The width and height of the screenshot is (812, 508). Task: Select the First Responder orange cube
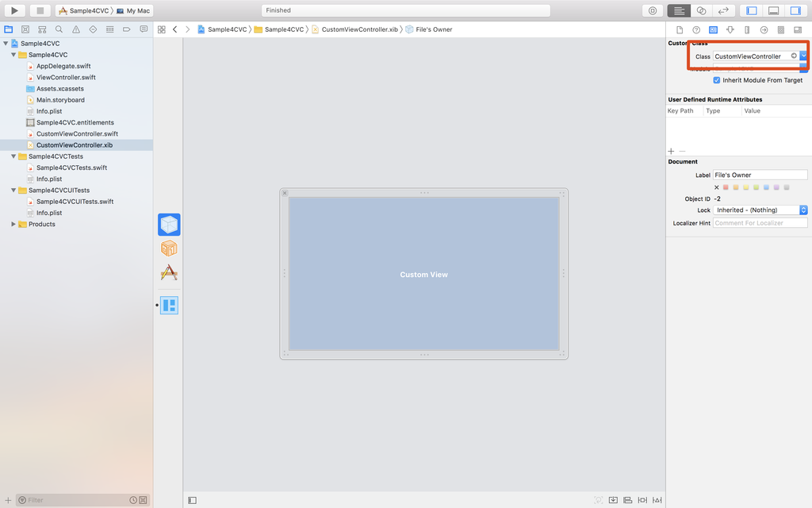coord(170,248)
